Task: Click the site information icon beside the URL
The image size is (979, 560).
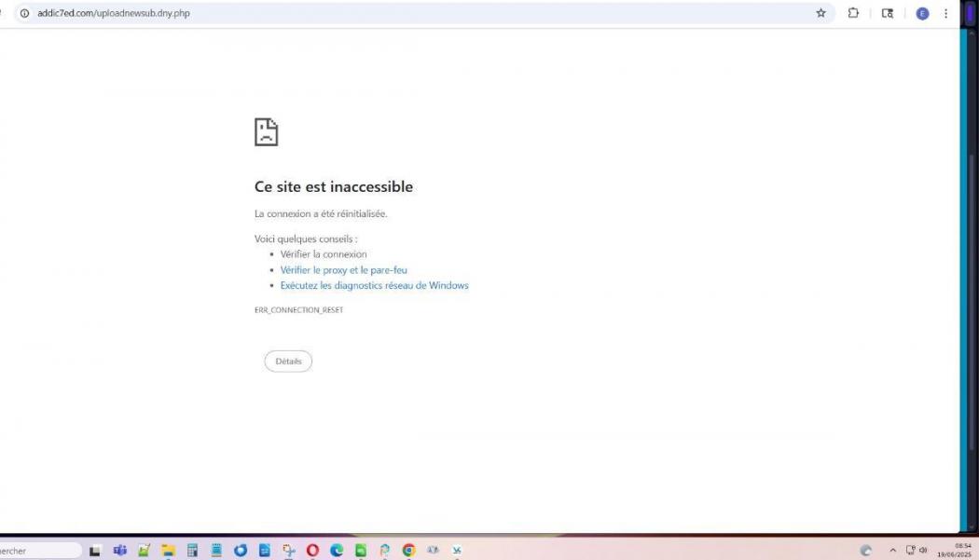Action: 24,13
